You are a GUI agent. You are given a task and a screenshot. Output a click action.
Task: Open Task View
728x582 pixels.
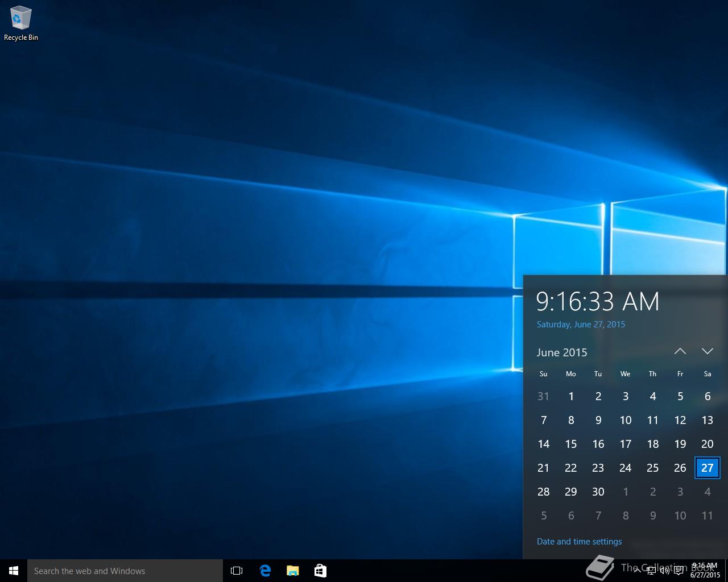point(237,570)
